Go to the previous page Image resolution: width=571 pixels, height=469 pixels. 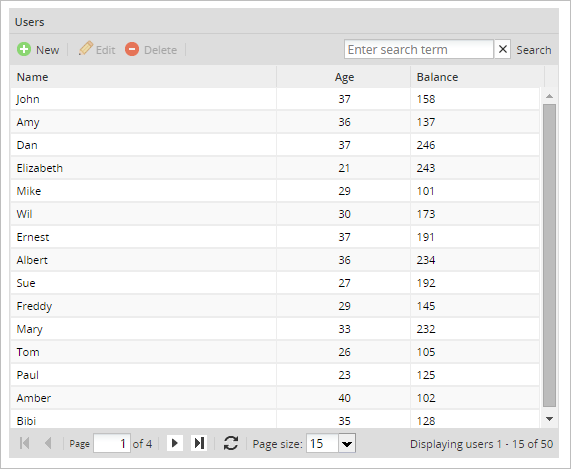48,443
